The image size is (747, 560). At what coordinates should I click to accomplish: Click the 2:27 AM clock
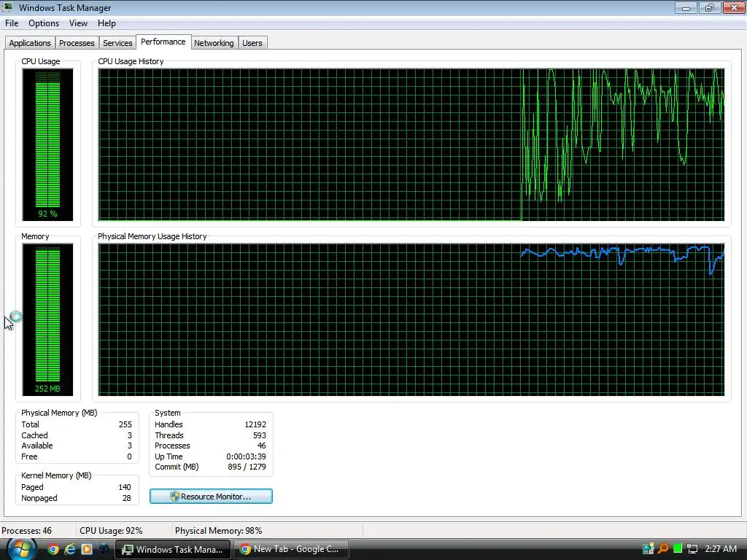point(721,549)
